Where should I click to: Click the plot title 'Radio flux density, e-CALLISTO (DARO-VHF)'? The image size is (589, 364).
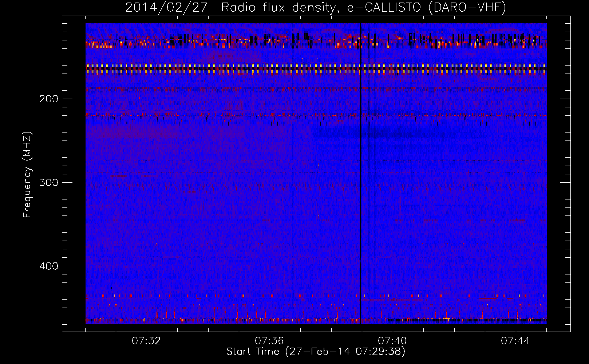pos(363,8)
